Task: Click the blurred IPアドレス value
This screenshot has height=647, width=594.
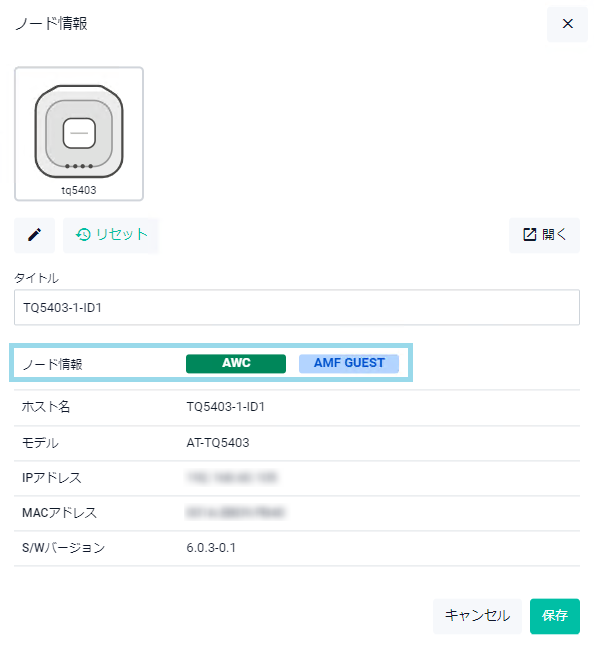Action: coord(232,478)
